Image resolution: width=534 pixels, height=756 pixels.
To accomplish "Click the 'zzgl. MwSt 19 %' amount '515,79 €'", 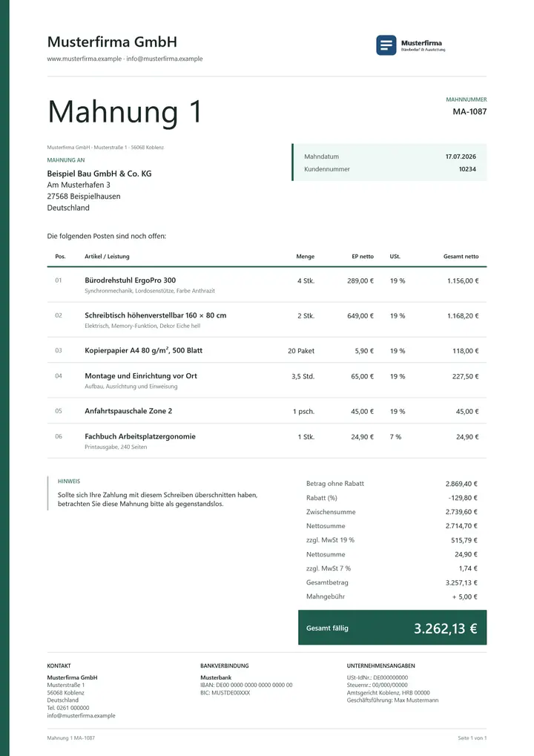I will tap(464, 541).
